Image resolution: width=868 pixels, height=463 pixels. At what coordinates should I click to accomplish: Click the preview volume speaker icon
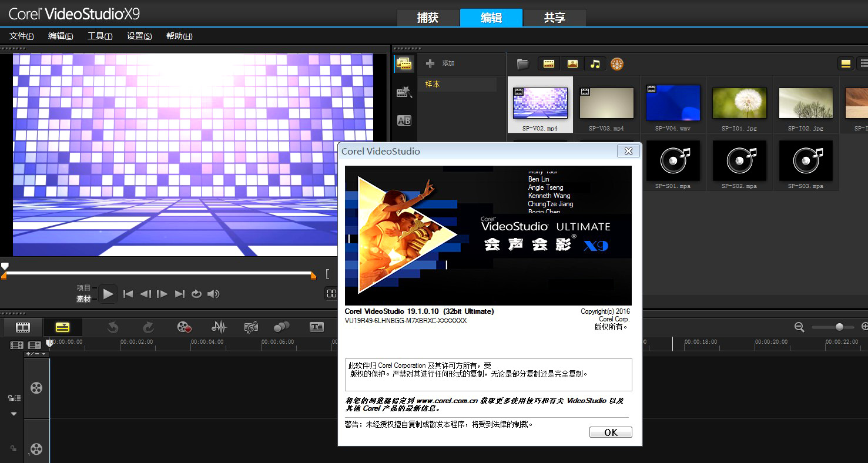tap(213, 294)
